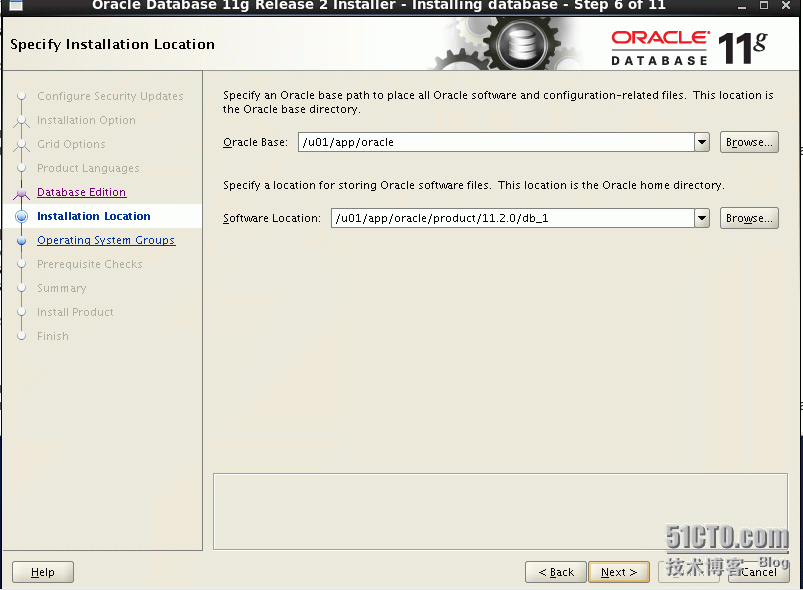Click the Grid Options step label
The height and width of the screenshot is (590, 803).
71,144
